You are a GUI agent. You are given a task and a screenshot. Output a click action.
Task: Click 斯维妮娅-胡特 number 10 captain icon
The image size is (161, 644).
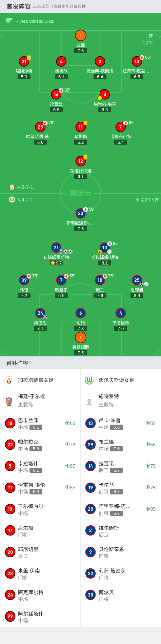105,248
